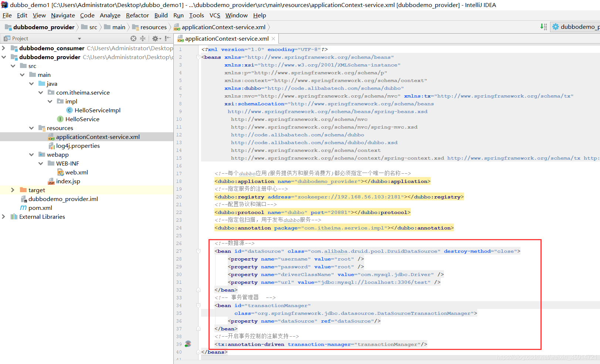Click the pom.xml Maven icon
600x364 pixels.
[23, 208]
